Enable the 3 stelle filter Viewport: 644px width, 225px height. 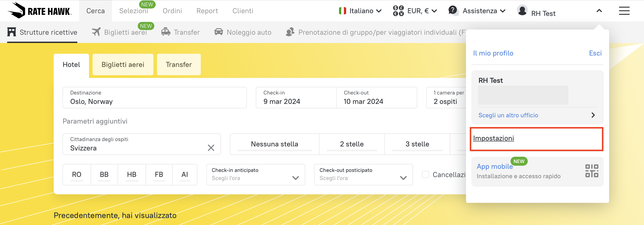[417, 144]
